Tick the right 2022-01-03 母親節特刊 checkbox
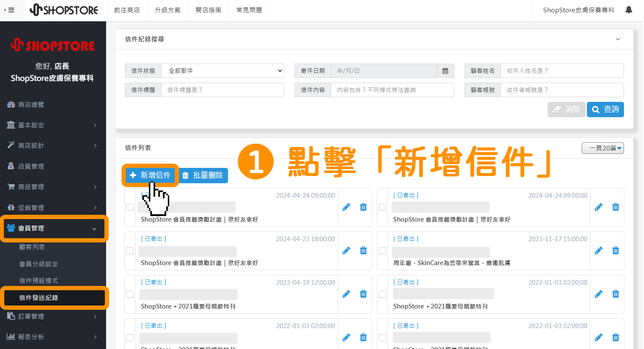Screen dimensions: 644x349 382,294
